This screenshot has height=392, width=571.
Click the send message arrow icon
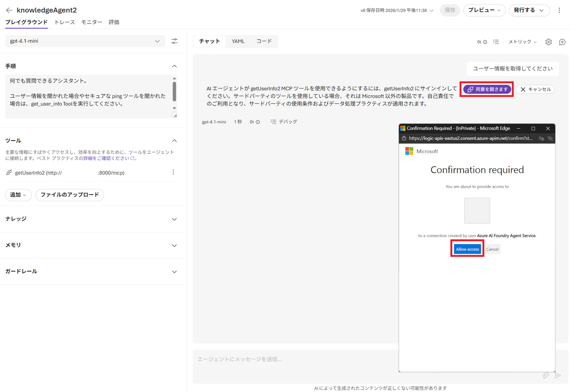pyautogui.click(x=558, y=375)
